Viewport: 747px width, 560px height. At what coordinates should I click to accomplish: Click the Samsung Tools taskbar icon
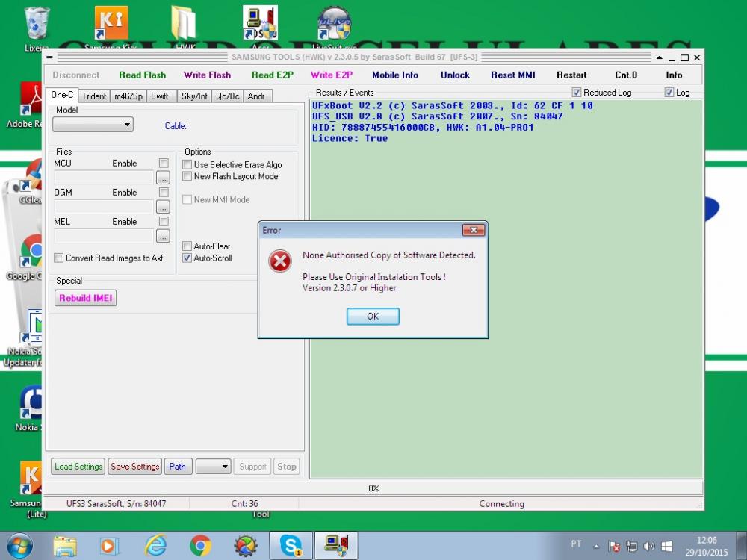point(336,547)
